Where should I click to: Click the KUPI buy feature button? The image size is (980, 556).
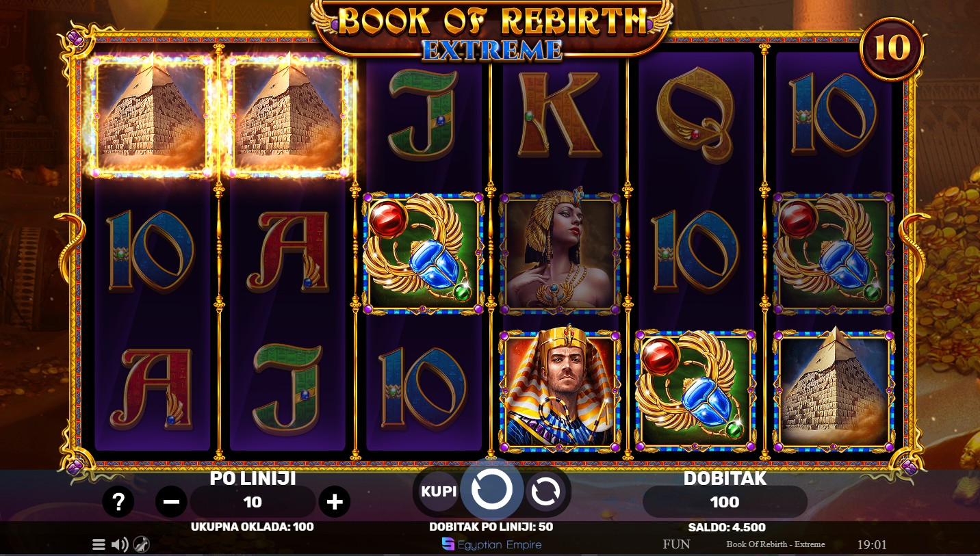pyautogui.click(x=439, y=491)
